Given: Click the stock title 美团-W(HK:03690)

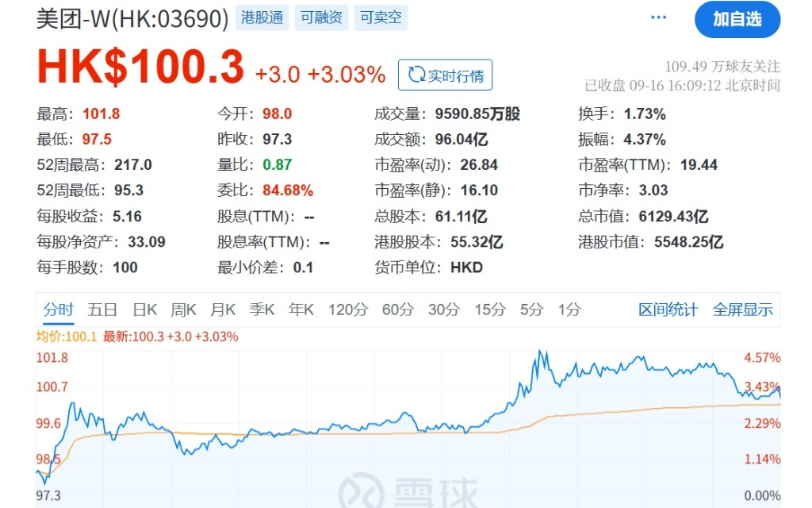Looking at the screenshot, I should point(132,19).
